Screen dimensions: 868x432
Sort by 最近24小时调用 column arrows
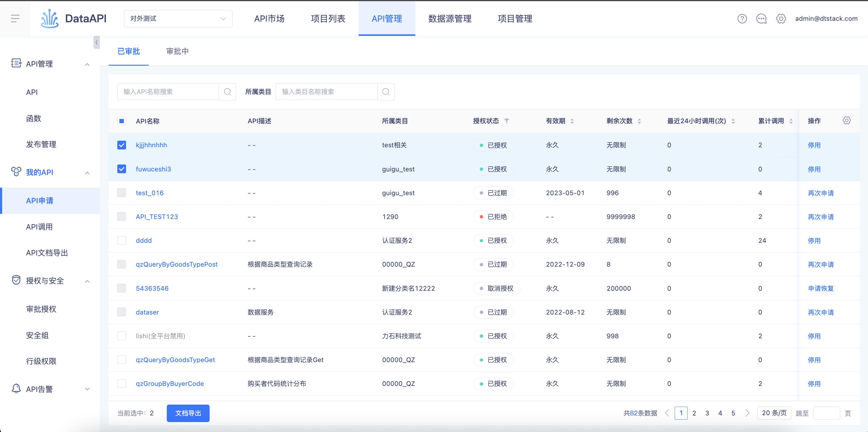733,121
